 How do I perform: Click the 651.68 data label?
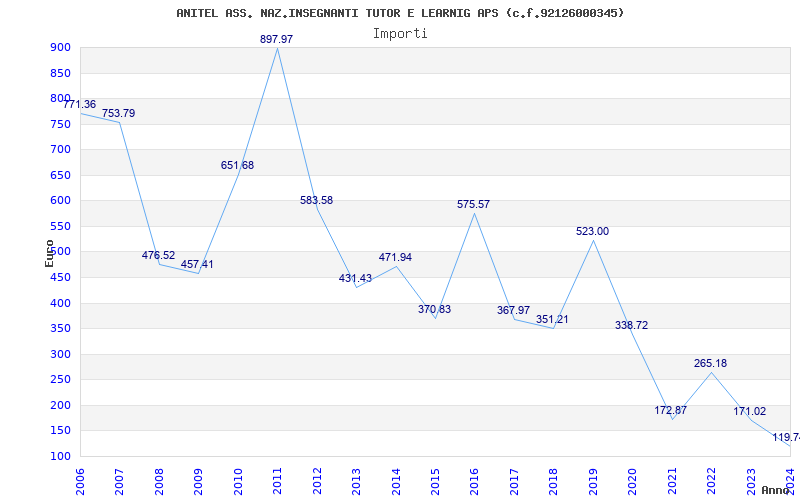pyautogui.click(x=237, y=165)
